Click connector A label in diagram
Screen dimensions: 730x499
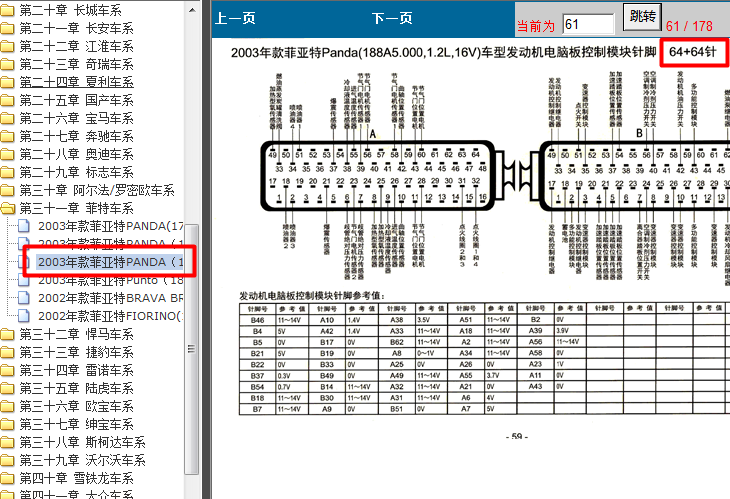tap(372, 134)
